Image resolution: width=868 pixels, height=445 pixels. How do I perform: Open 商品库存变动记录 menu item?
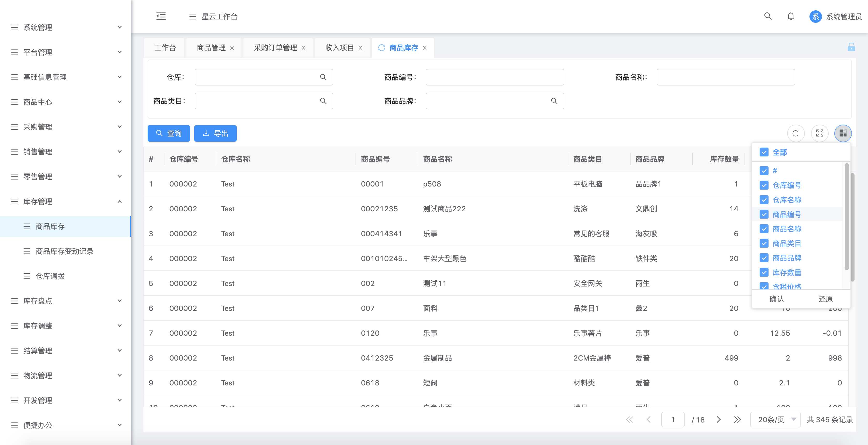65,251
